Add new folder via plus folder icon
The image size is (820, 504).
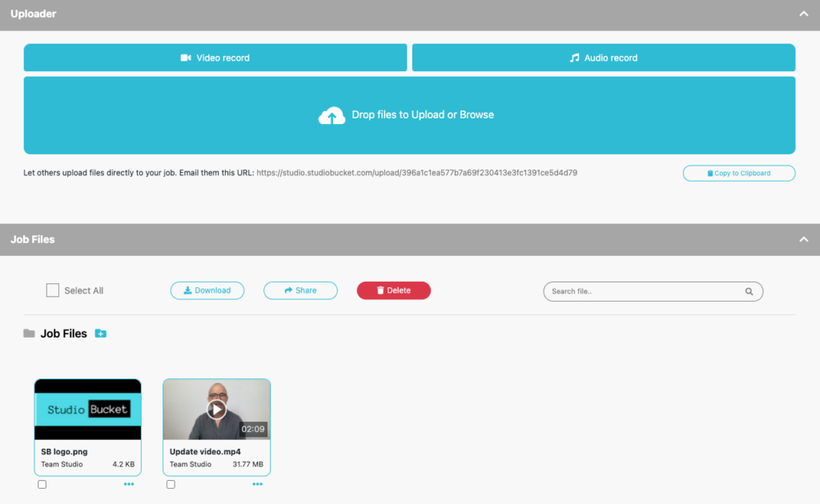100,334
